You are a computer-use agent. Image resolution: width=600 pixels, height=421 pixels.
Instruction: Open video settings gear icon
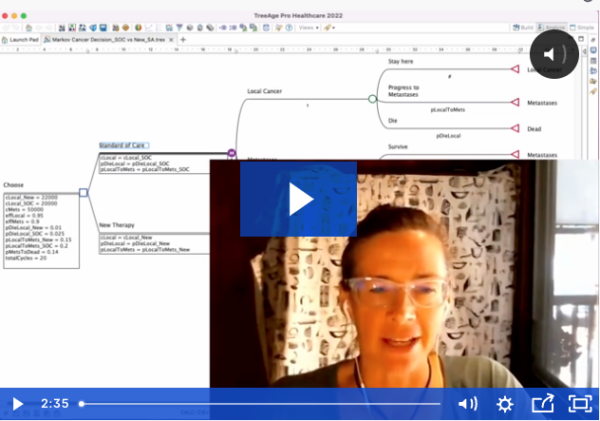505,404
